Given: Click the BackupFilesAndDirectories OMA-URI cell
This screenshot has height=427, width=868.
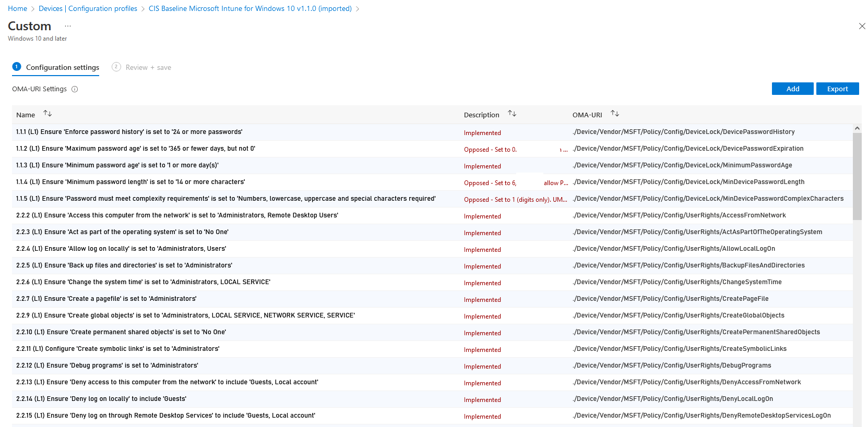Looking at the screenshot, I should click(688, 265).
